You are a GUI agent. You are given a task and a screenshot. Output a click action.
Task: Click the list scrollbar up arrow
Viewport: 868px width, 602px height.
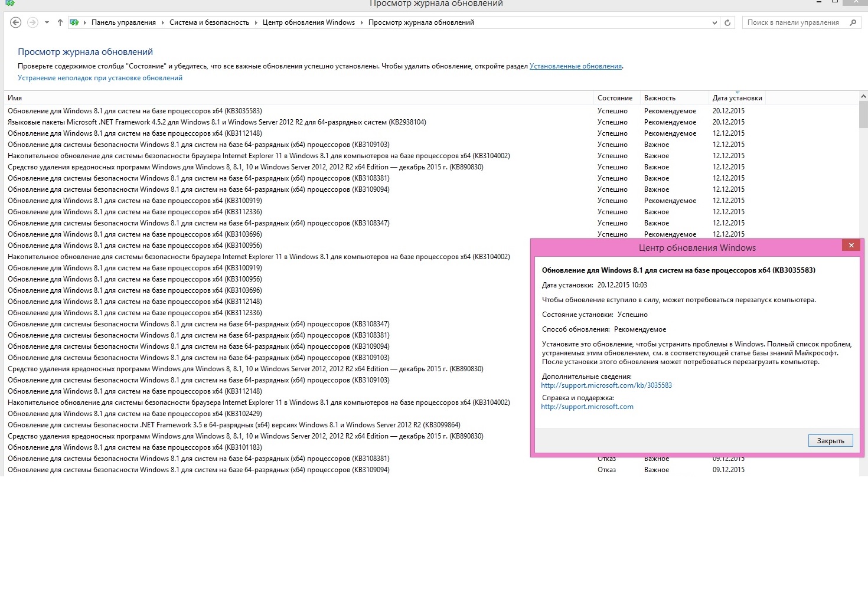863,96
